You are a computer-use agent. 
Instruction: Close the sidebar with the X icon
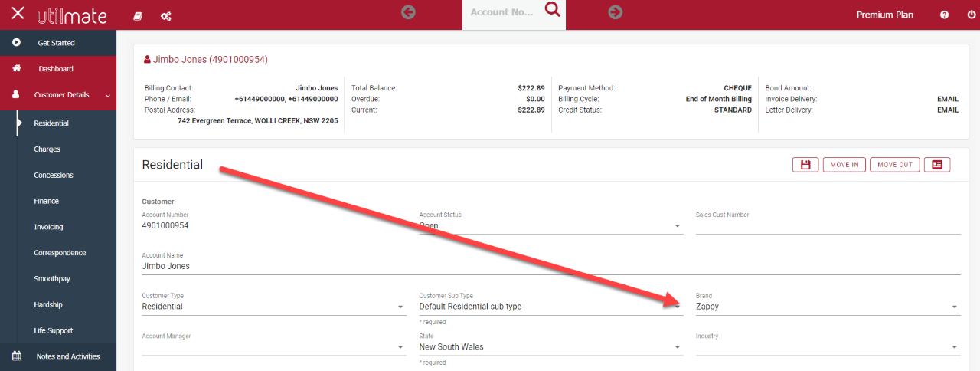(18, 15)
